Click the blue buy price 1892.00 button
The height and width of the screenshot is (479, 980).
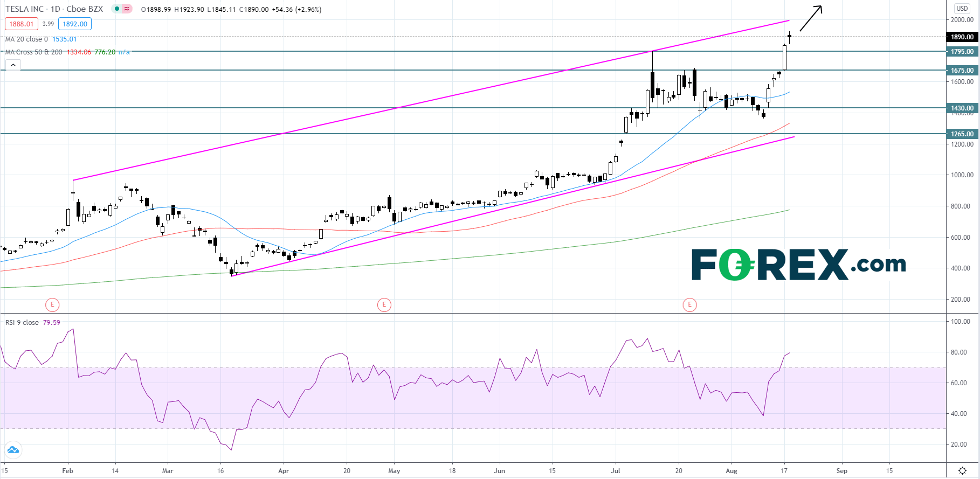(75, 24)
